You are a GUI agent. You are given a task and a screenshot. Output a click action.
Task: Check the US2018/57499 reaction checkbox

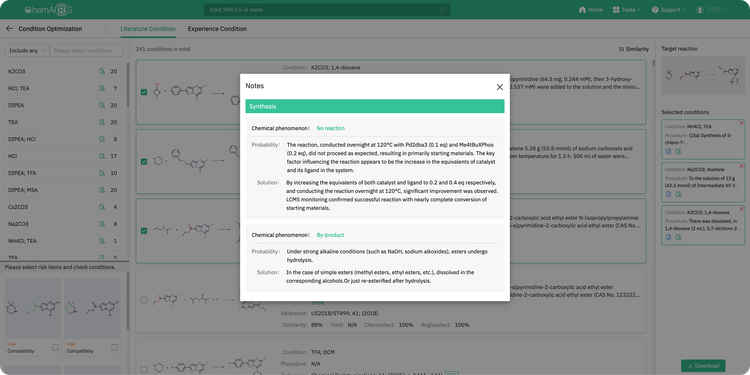pyautogui.click(x=144, y=300)
